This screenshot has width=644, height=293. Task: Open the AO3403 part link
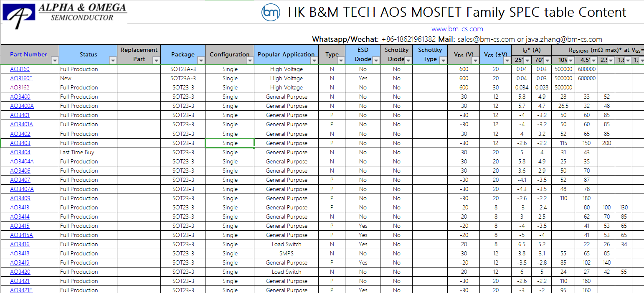pyautogui.click(x=20, y=143)
